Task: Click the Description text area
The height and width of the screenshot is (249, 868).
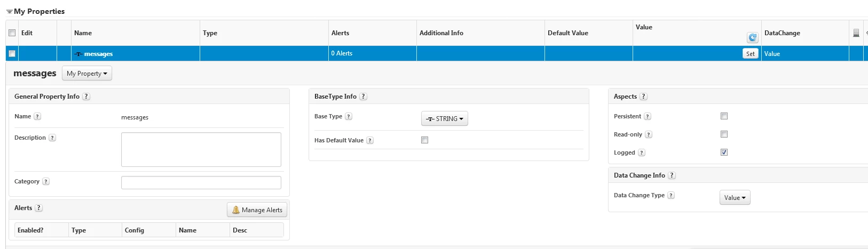Action: point(201,150)
